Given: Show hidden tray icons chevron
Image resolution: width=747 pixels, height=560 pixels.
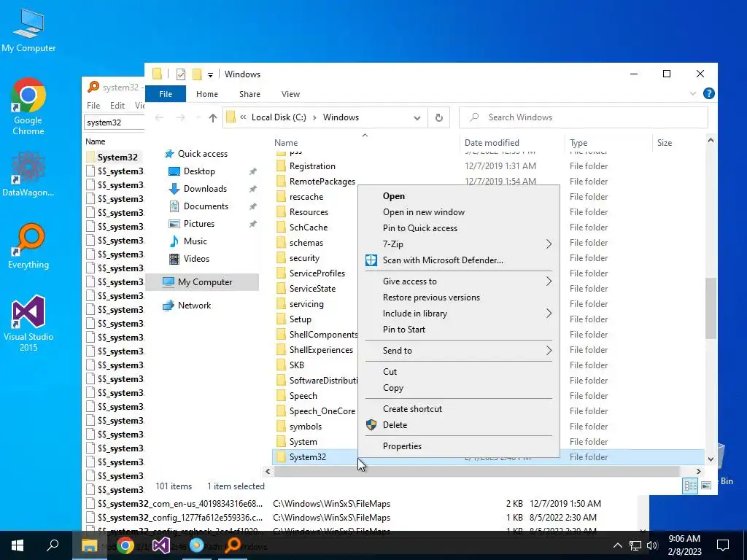Looking at the screenshot, I should click(x=617, y=545).
